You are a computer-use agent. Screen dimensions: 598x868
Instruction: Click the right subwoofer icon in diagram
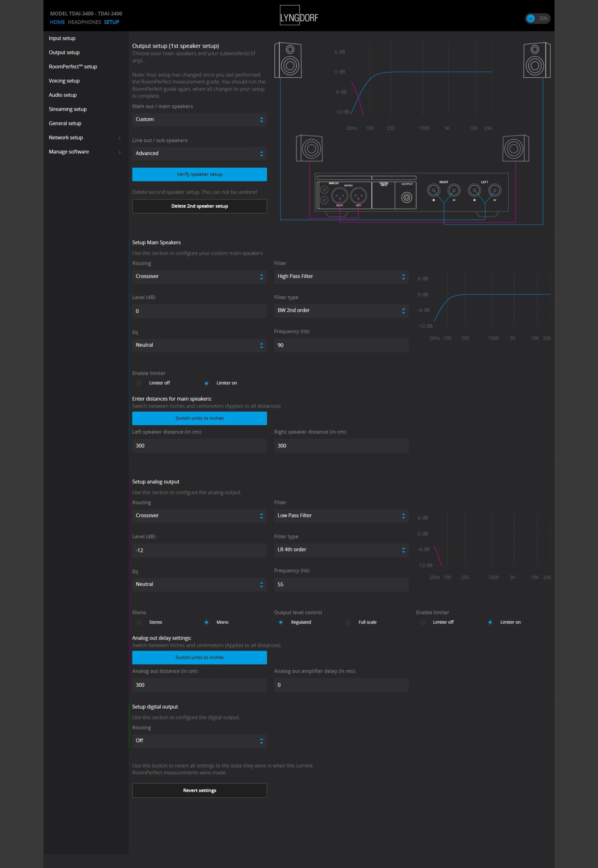click(x=515, y=148)
